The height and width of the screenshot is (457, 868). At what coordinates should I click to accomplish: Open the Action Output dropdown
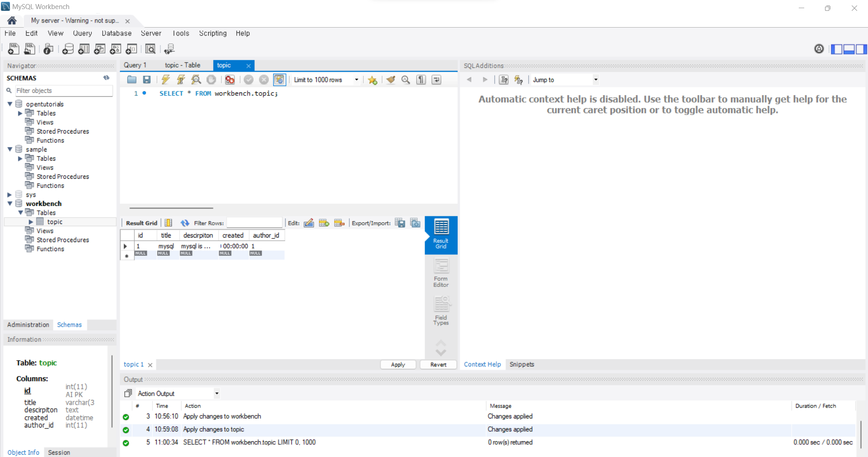click(x=178, y=394)
